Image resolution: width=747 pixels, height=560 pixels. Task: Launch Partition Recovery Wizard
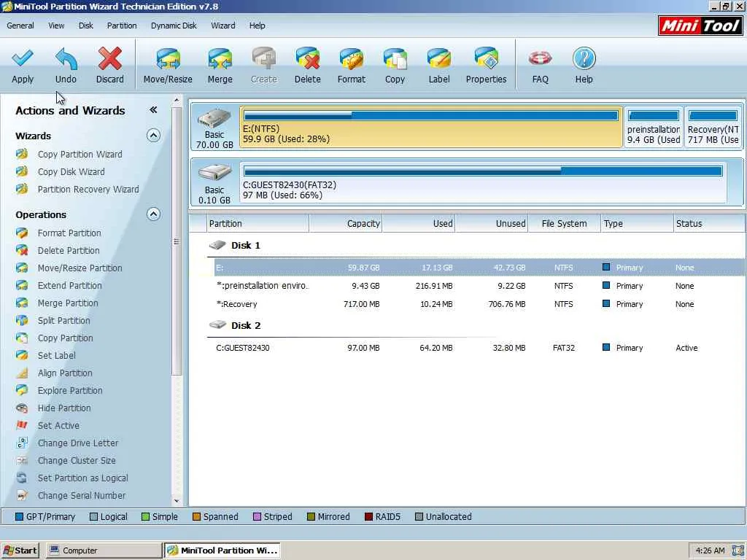point(88,190)
